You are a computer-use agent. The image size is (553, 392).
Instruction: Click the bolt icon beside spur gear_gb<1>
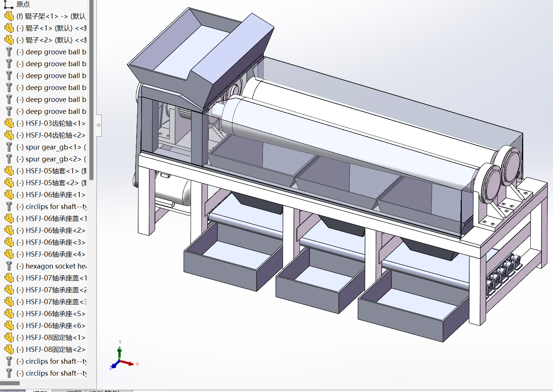click(9, 147)
